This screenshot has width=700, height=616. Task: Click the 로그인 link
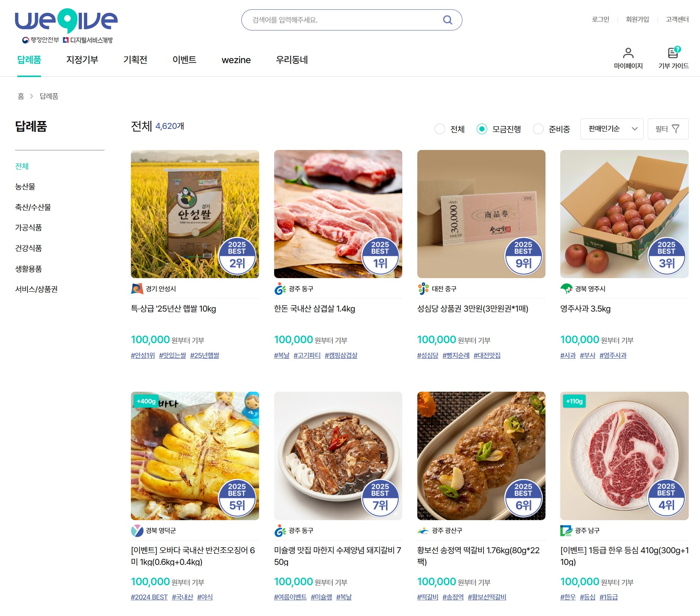click(x=600, y=19)
